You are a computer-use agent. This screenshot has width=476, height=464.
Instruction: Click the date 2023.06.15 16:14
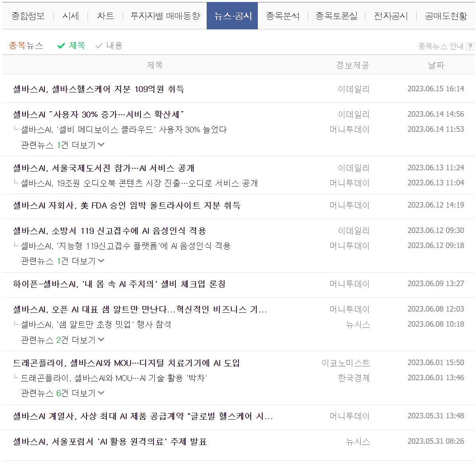point(436,89)
